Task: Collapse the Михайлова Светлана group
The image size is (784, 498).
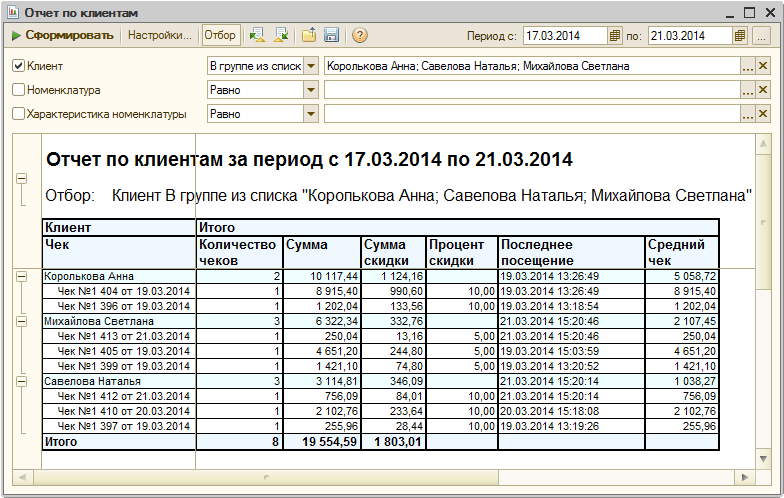Action: pos(22,321)
